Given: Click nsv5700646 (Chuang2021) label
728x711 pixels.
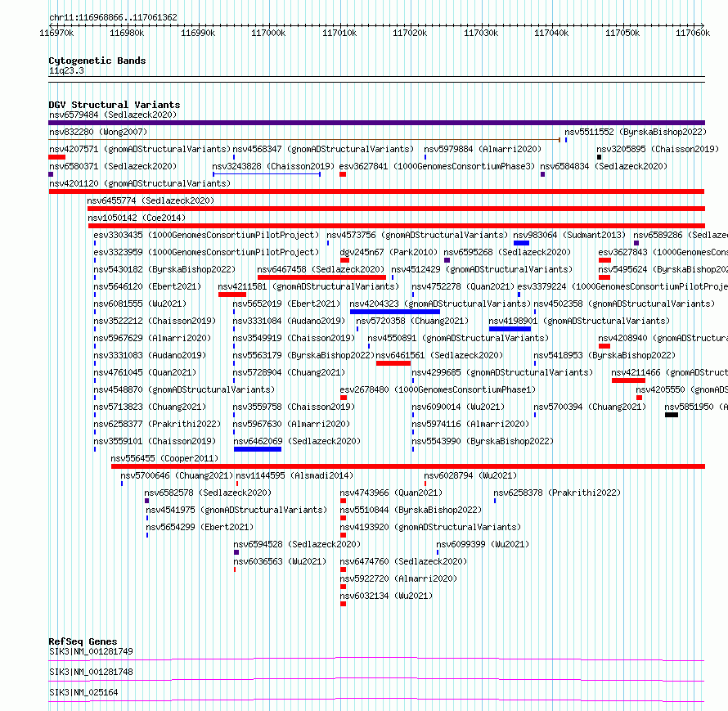Looking at the screenshot, I should 177,475.
